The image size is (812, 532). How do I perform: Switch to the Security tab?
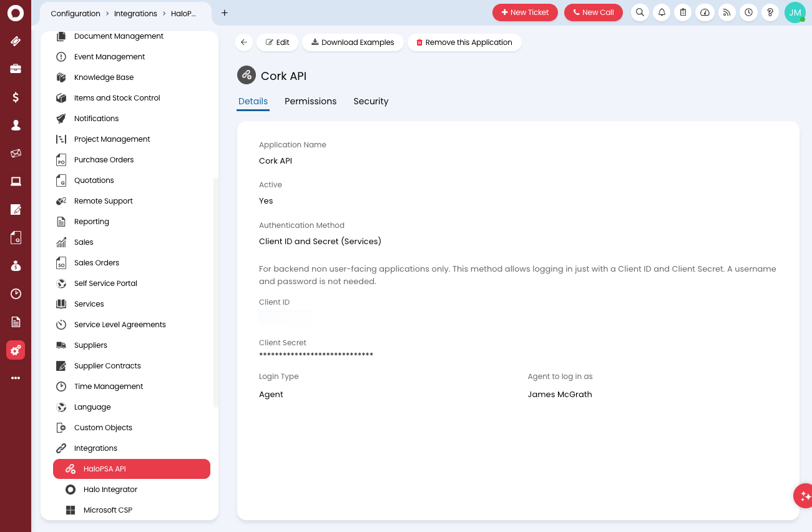[371, 101]
